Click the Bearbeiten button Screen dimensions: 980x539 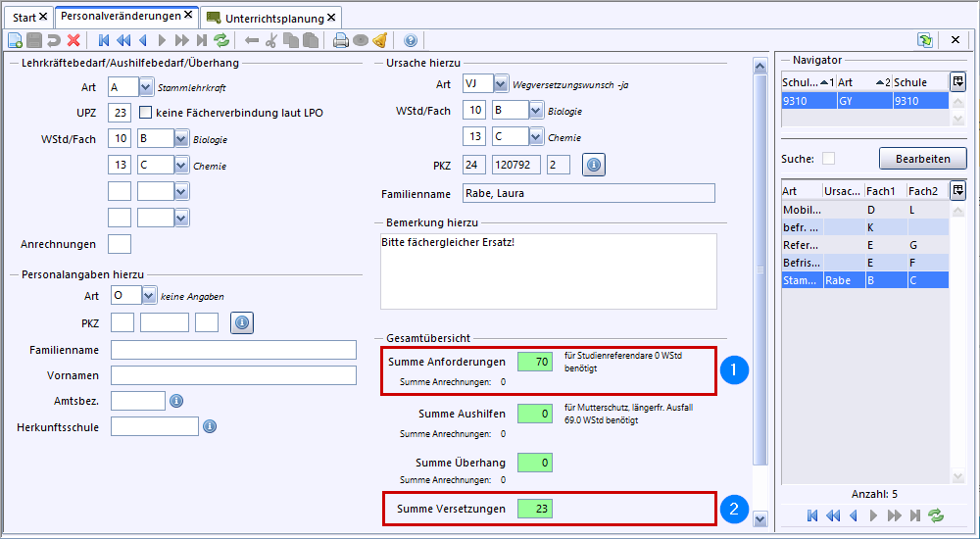(x=921, y=159)
